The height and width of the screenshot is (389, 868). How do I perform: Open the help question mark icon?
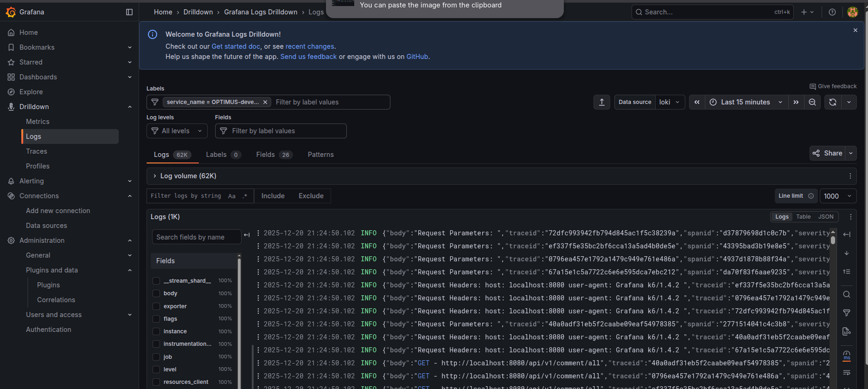[x=832, y=12]
